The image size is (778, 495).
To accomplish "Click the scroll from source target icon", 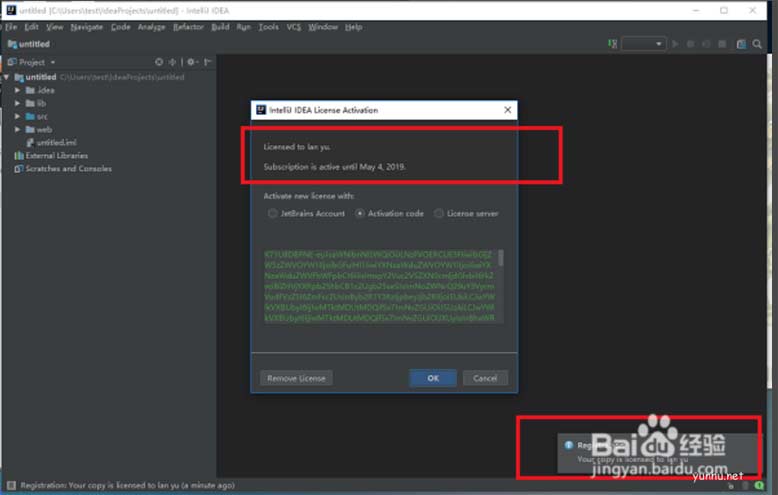I will 159,62.
